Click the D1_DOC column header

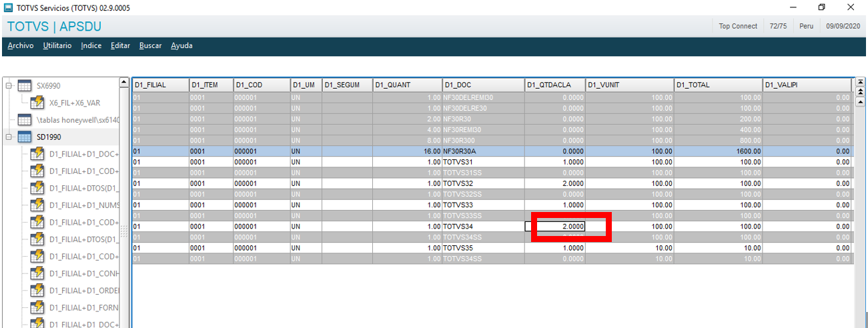pyautogui.click(x=483, y=85)
